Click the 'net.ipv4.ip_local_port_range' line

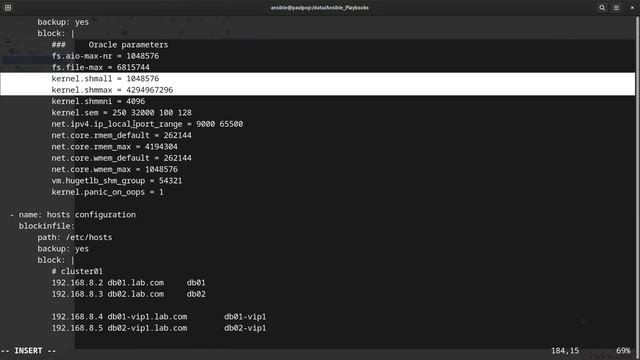(147, 124)
